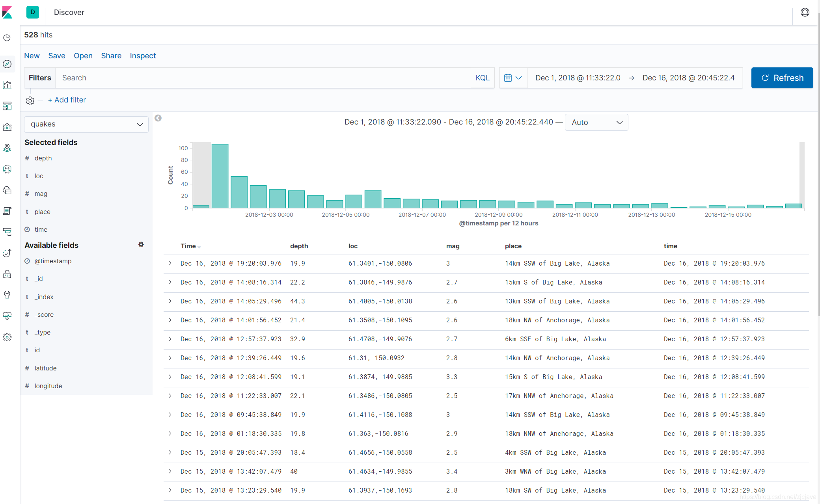Expand the date range calendar picker
820x504 pixels.
(513, 78)
